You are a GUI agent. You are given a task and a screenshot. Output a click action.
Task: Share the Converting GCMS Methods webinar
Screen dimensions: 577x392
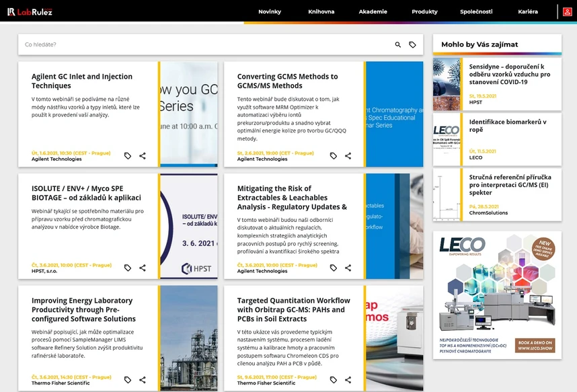(348, 156)
